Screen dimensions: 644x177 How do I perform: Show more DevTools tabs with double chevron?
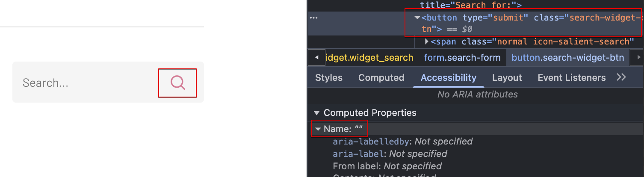point(621,77)
